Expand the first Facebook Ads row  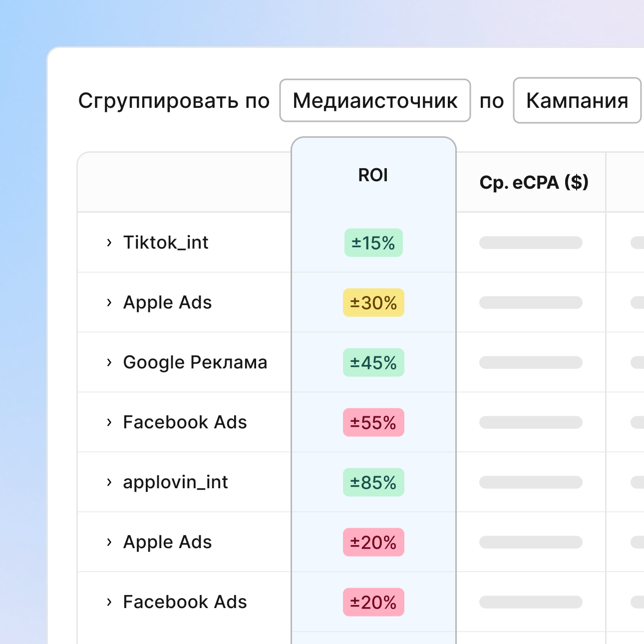click(109, 422)
